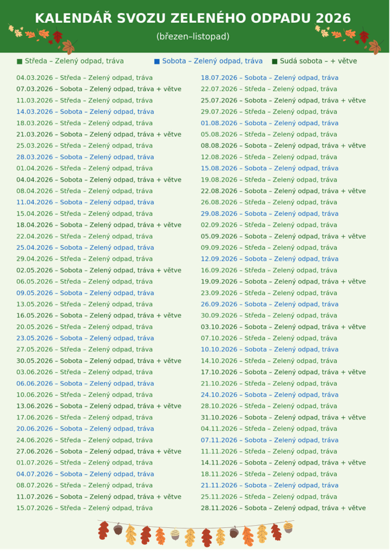Select the 14.03.2026 Sobota entry
392x555 pixels.
coord(86,112)
